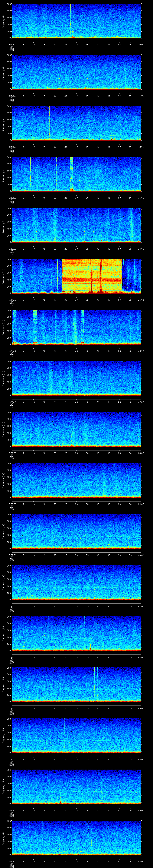Viewport: 153px width, 868px height.
Task: Click the 16:29:00 start time label
Action: tap(12, 44)
